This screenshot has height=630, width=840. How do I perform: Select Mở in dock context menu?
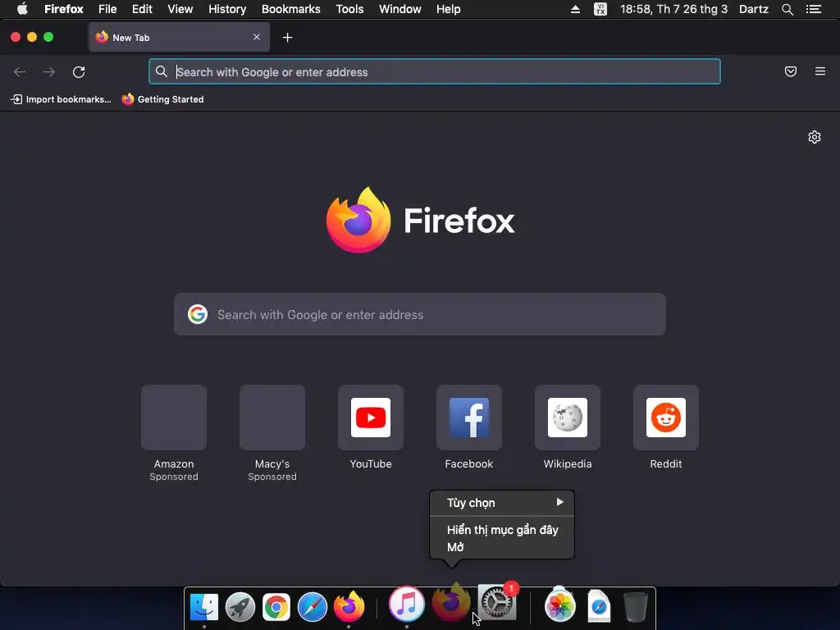click(502, 547)
